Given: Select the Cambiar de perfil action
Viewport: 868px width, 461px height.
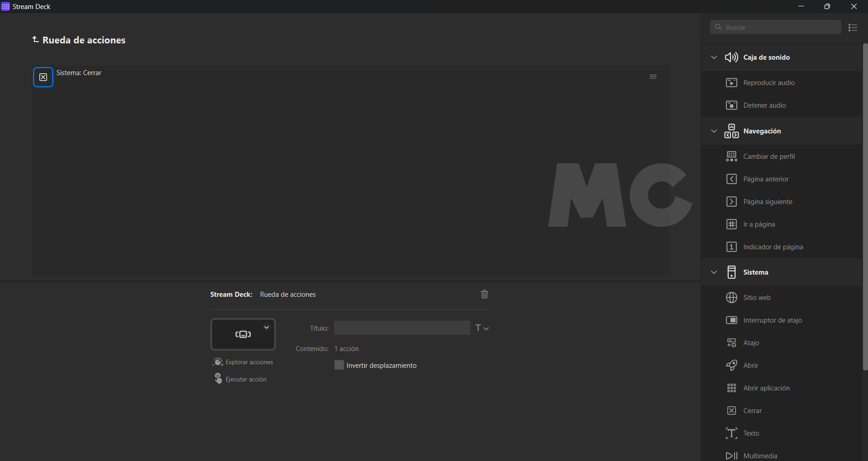Looking at the screenshot, I should pos(768,157).
